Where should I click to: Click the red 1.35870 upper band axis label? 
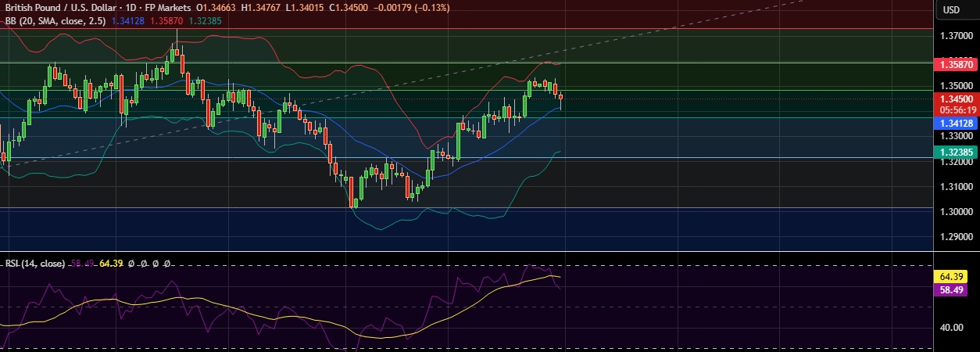(956, 66)
